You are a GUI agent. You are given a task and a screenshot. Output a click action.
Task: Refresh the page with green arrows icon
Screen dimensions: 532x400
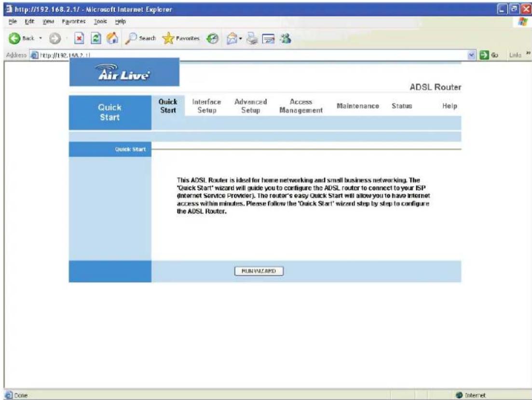point(96,39)
